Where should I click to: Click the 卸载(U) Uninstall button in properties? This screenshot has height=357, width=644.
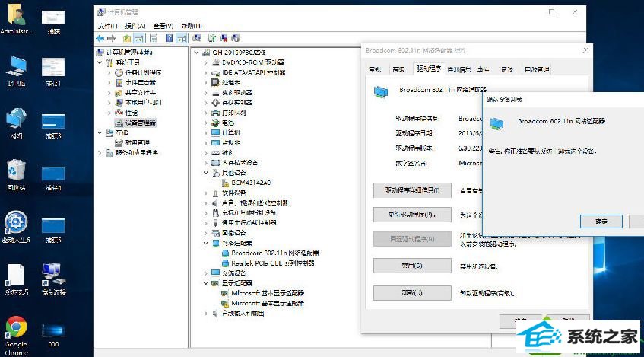coord(412,293)
